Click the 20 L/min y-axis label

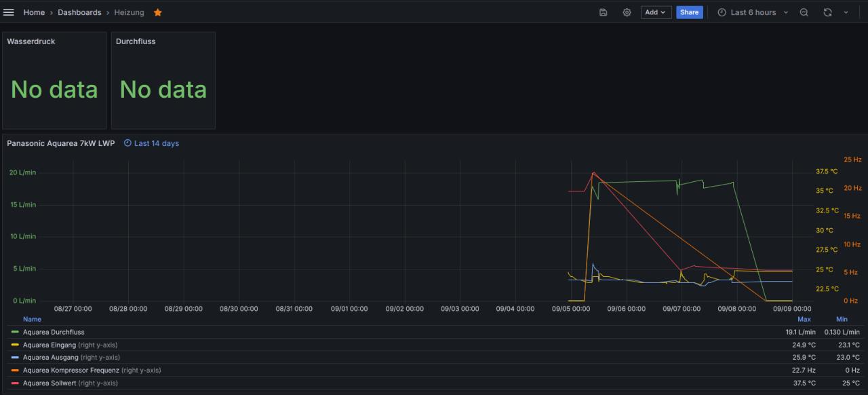coord(22,172)
